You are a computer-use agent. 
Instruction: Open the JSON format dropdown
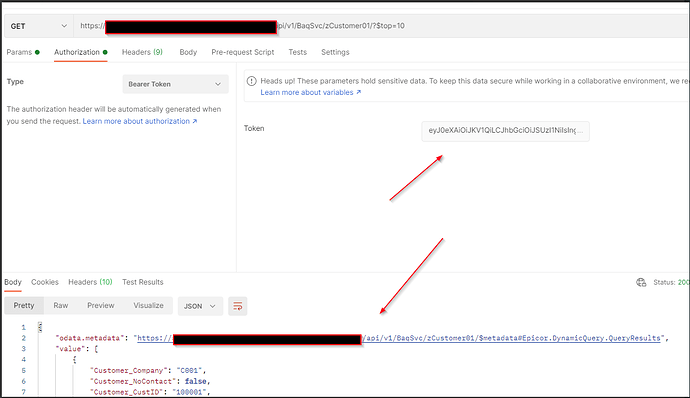click(200, 306)
